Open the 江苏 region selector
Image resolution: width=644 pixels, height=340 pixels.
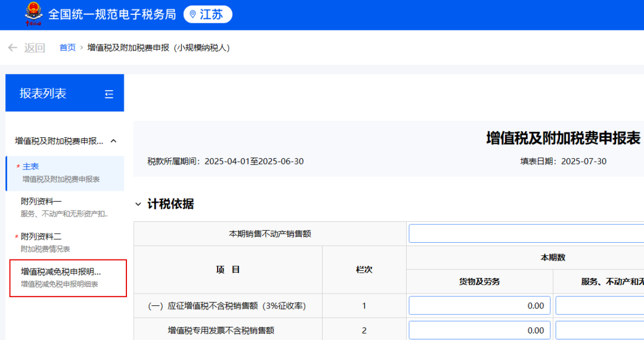(x=208, y=14)
